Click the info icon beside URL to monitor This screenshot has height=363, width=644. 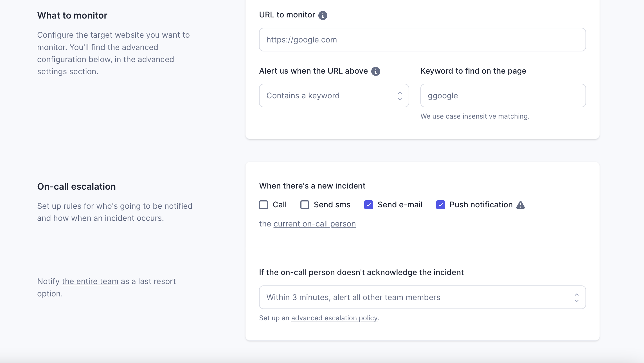pos(323,15)
